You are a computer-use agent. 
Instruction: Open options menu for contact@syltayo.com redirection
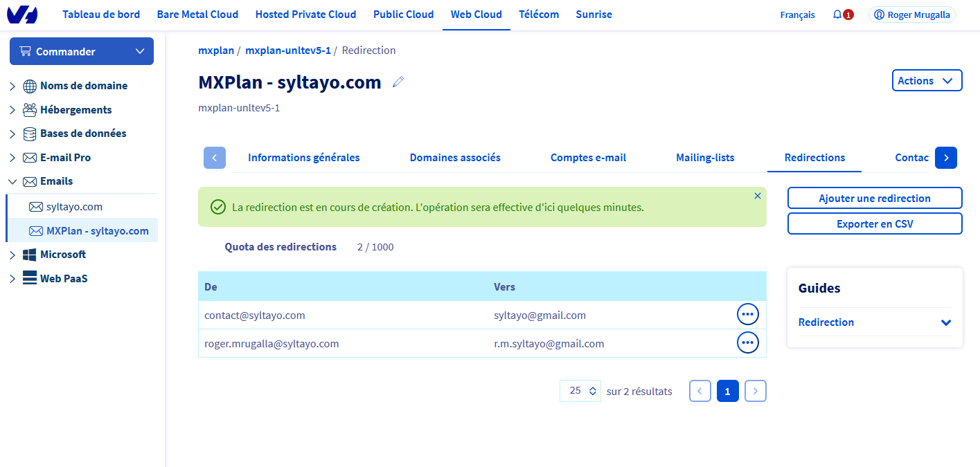[x=747, y=315]
